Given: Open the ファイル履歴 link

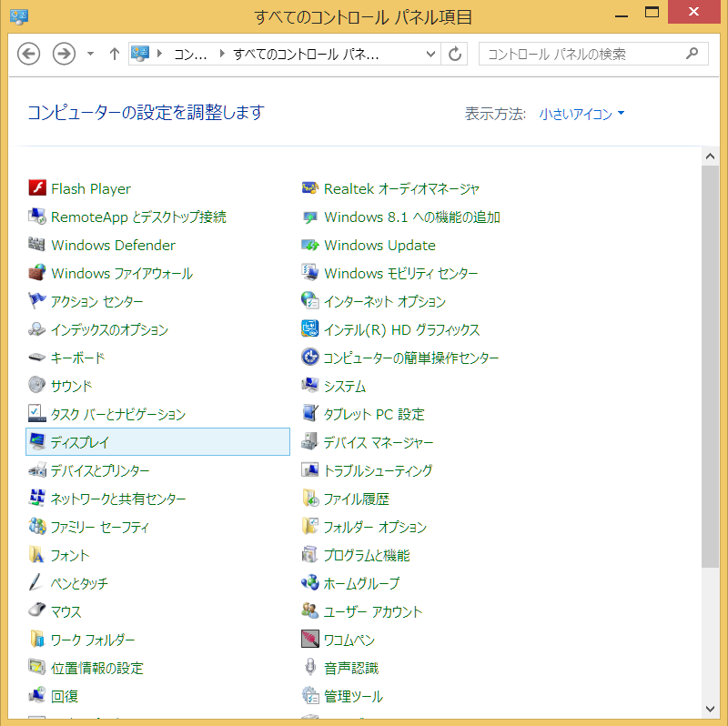Looking at the screenshot, I should tap(357, 499).
